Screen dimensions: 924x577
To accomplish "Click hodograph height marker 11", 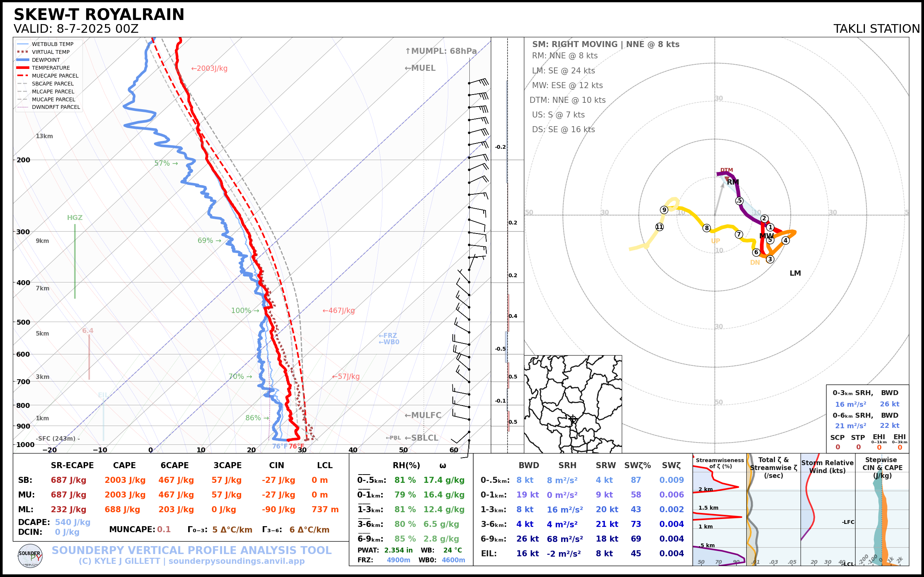I will click(x=659, y=227).
